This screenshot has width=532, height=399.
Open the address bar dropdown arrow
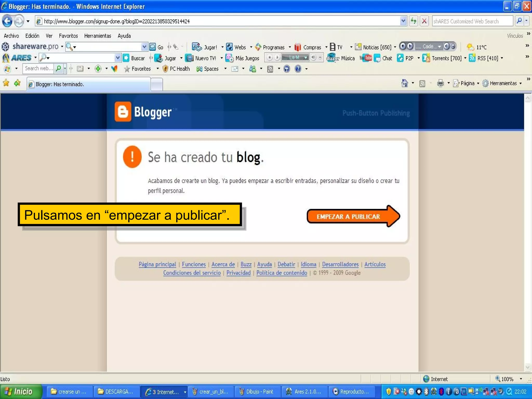point(403,21)
